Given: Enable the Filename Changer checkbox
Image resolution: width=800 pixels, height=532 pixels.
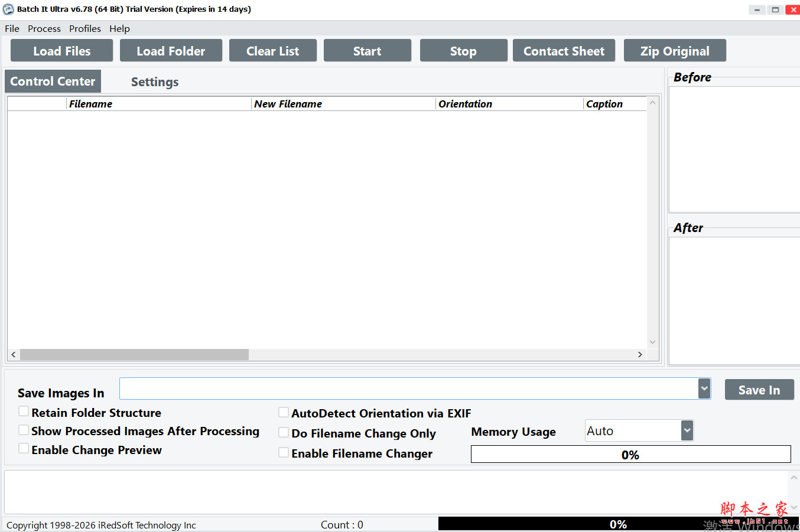Looking at the screenshot, I should (x=284, y=452).
